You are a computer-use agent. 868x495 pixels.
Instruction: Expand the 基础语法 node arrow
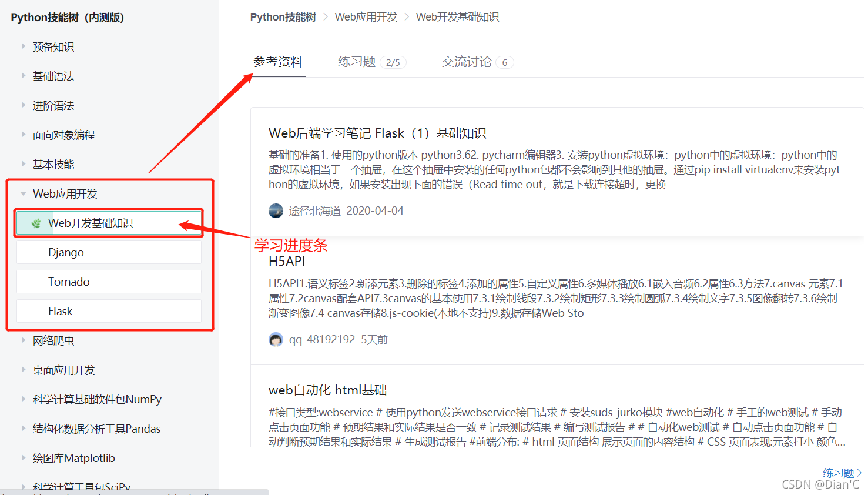tap(24, 75)
